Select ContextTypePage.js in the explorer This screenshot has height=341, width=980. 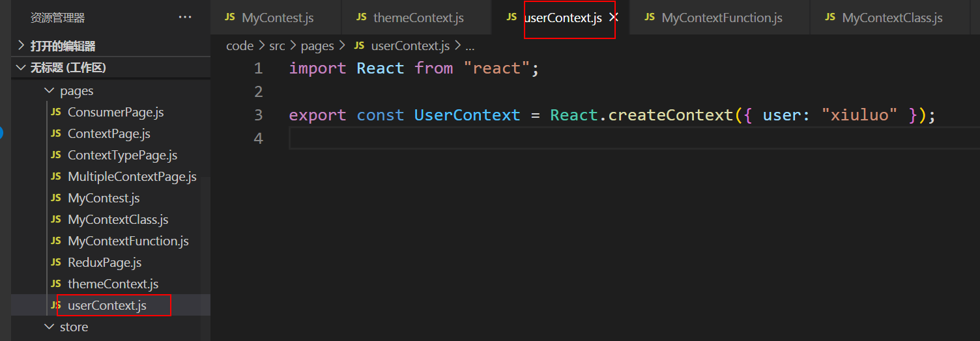122,156
